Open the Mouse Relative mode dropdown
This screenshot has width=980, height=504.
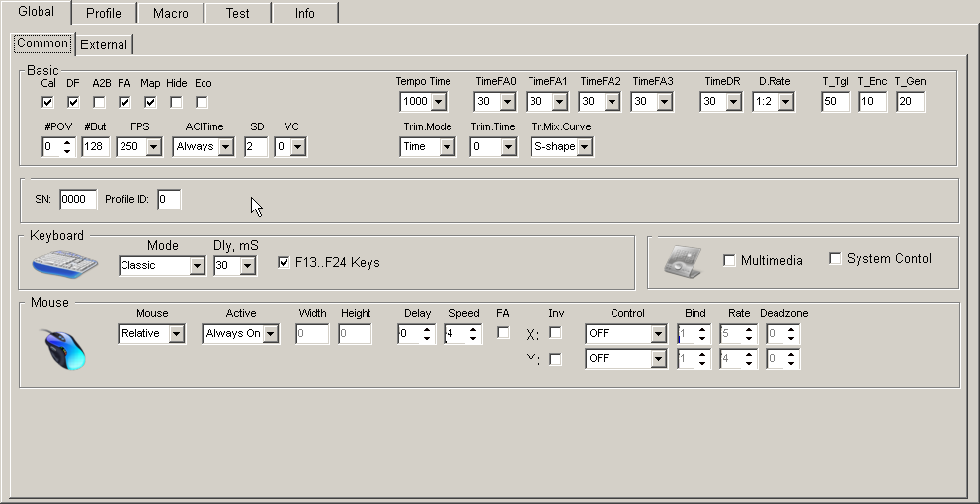pyautogui.click(x=176, y=335)
